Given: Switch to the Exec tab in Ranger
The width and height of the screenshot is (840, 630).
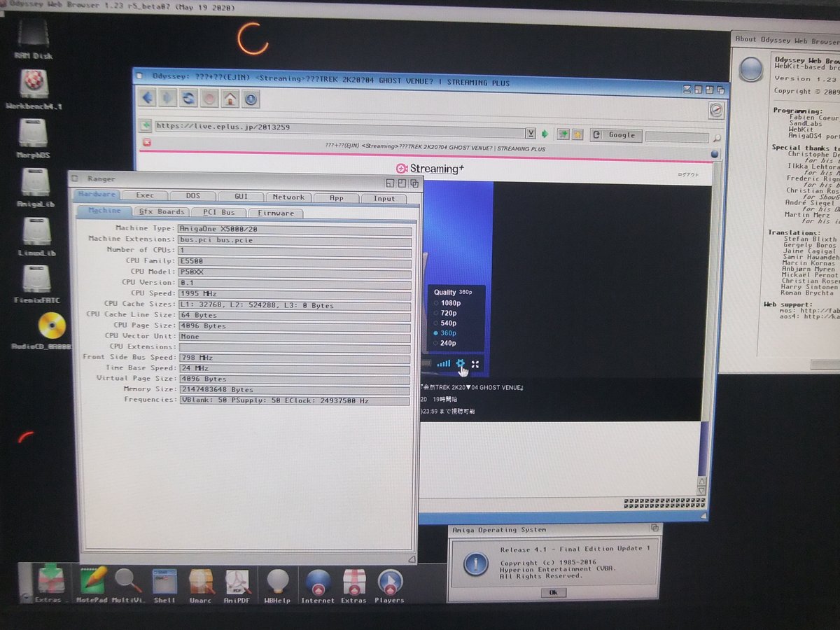Looking at the screenshot, I should [x=146, y=196].
